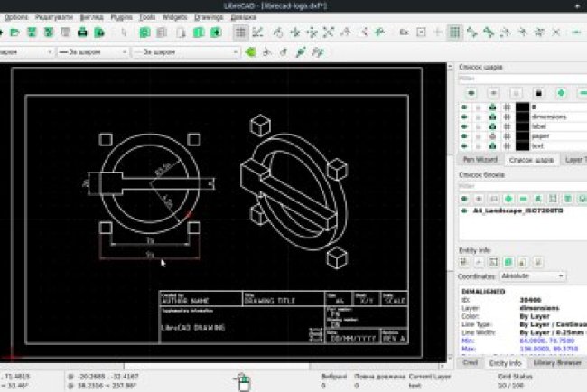Click the show all layers eye icon
Image resolution: width=587 pixels, height=392 pixels.
click(471, 93)
